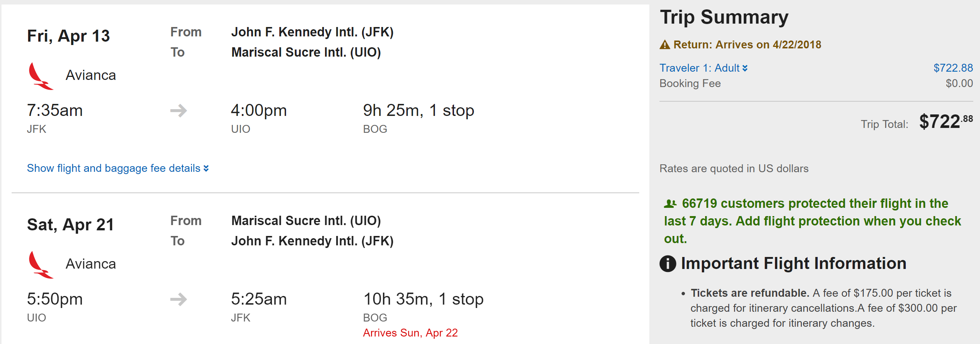Click the return arrival warning triangle icon

pos(665,45)
